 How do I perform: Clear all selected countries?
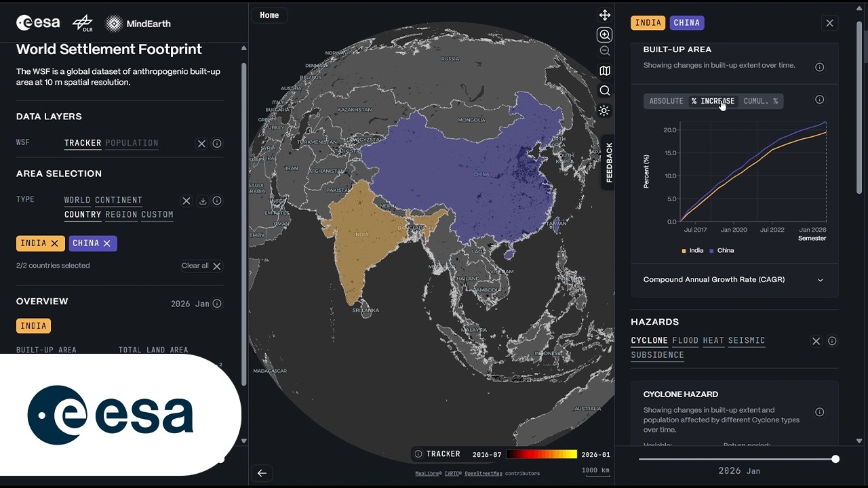pyautogui.click(x=201, y=266)
